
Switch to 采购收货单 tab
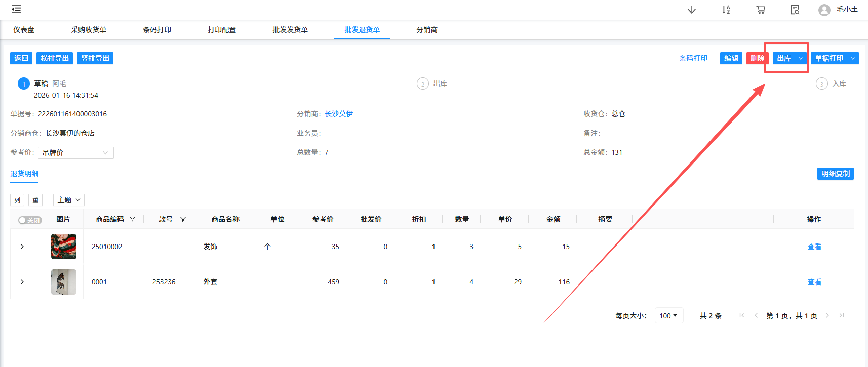pyautogui.click(x=89, y=30)
